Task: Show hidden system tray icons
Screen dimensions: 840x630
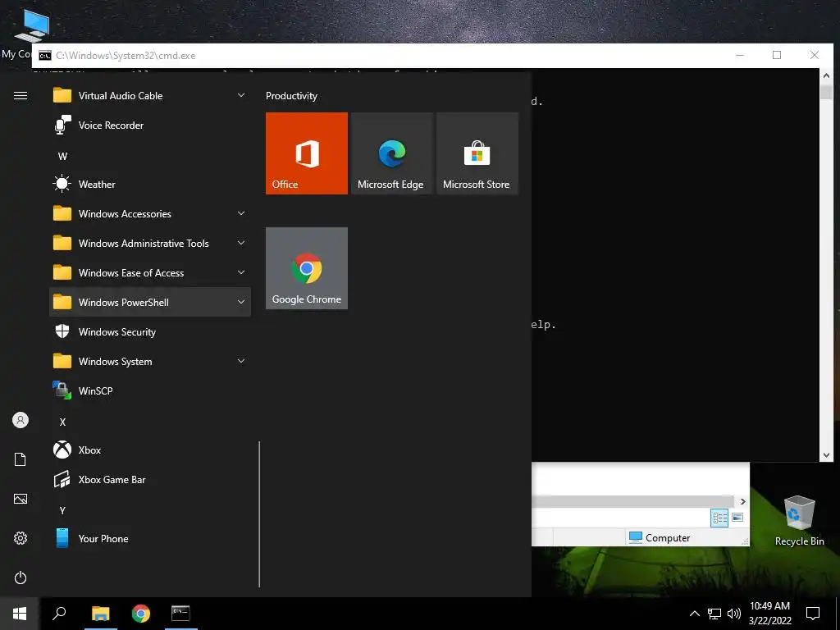Action: pos(694,614)
